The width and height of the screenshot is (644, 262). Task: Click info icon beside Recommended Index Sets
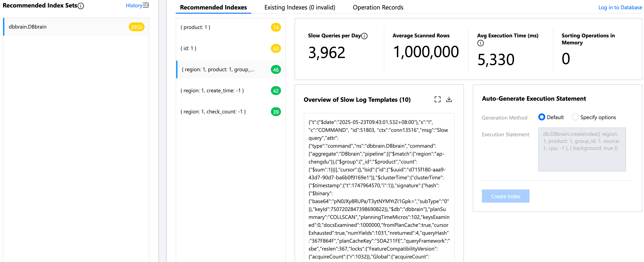81,6
